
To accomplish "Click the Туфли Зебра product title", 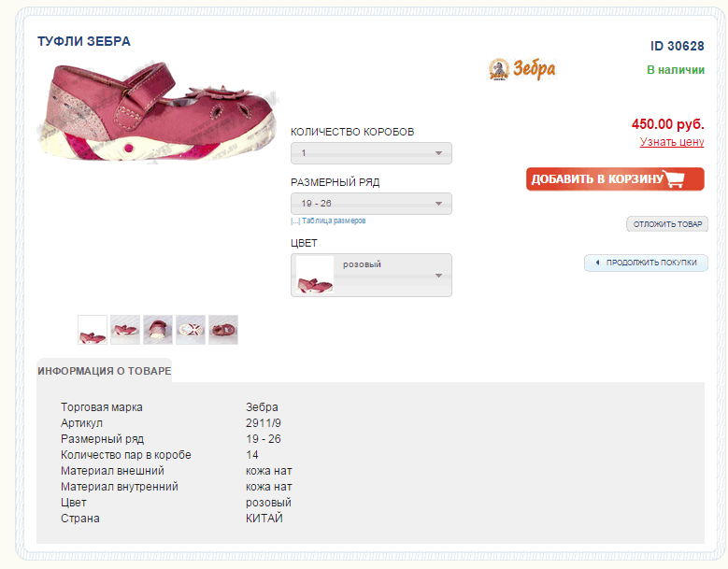I will pos(84,41).
